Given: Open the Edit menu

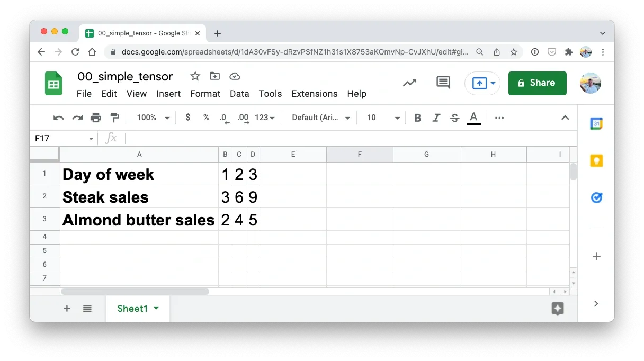Looking at the screenshot, I should (109, 94).
